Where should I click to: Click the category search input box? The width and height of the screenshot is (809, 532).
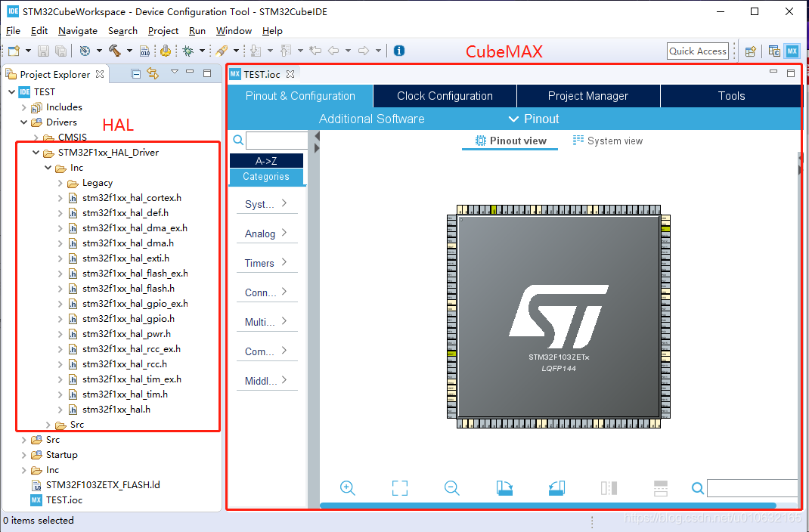[277, 141]
